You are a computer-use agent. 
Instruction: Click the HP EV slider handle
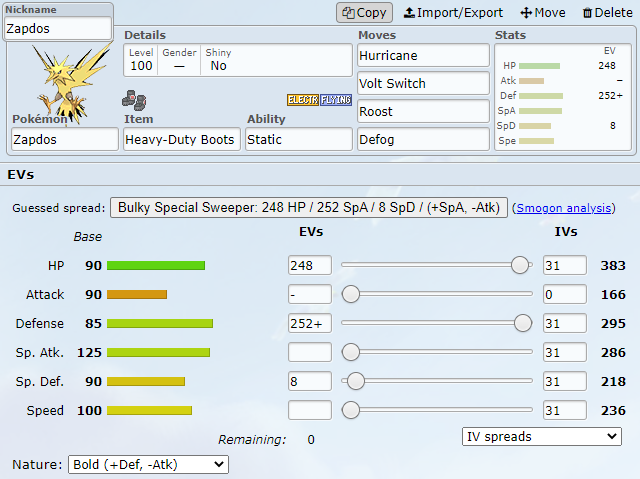tap(520, 265)
